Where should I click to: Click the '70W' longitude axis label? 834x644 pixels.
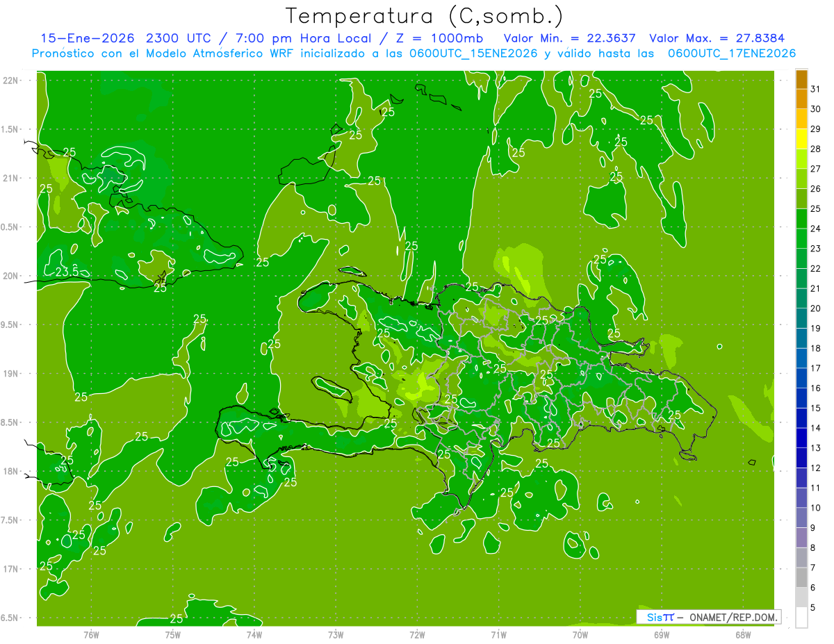pos(580,634)
